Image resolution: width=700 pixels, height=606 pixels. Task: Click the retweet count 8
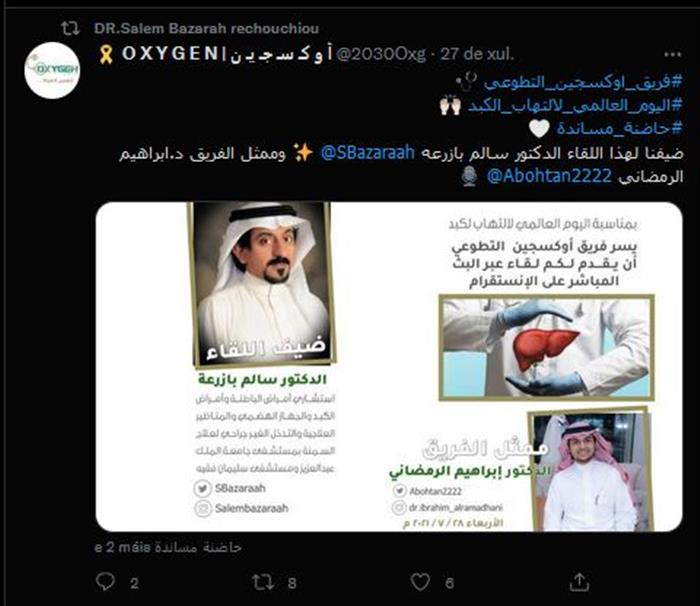tap(292, 583)
